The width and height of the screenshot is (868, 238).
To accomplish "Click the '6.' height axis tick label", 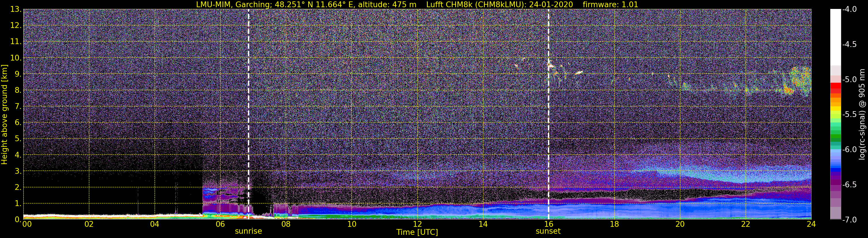I will click(18, 123).
